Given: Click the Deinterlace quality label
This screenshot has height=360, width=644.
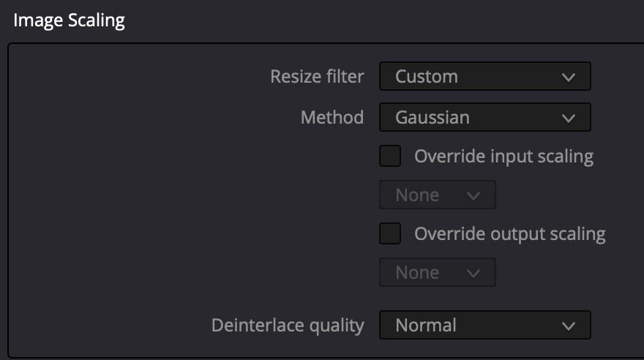Looking at the screenshot, I should [x=288, y=326].
